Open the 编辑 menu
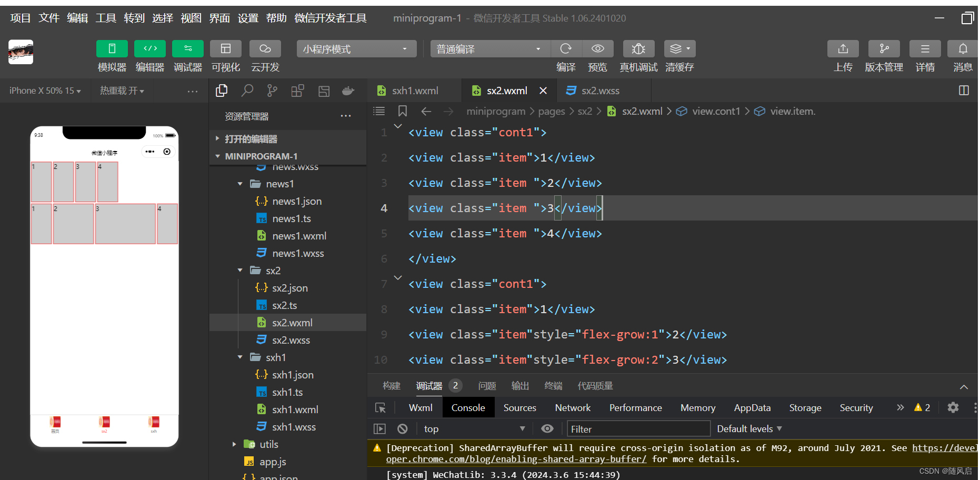This screenshot has height=480, width=980. pyautogui.click(x=77, y=18)
